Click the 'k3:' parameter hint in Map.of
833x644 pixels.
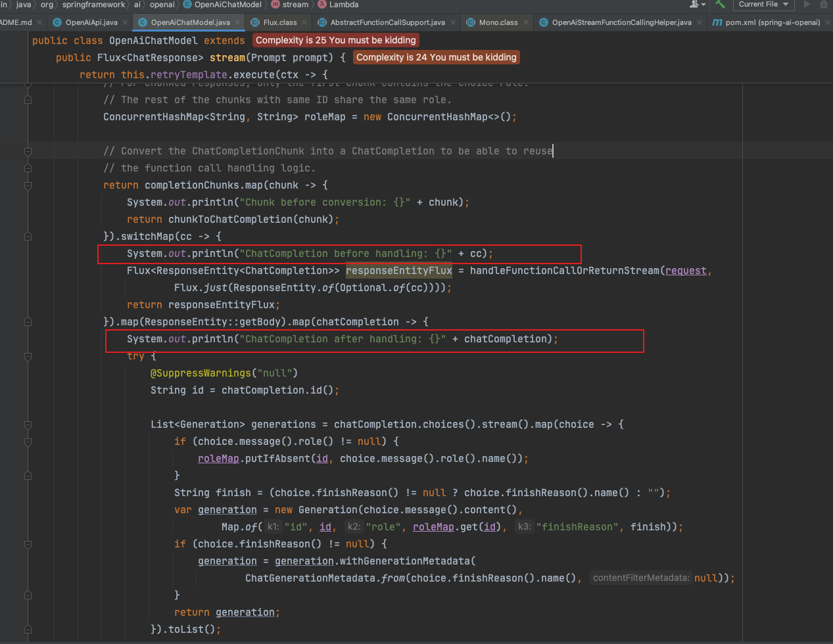[x=524, y=527]
